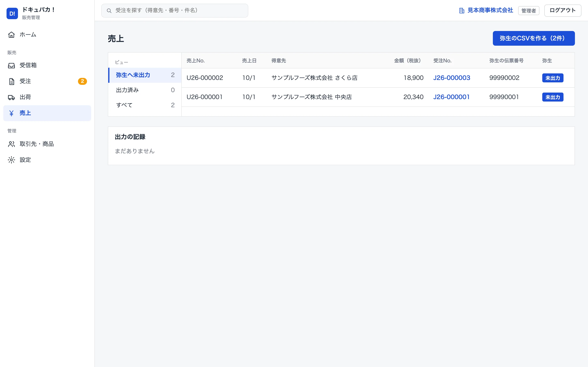588x367 pixels.
Task: Open the 出荷 truck icon
Action: point(11,97)
